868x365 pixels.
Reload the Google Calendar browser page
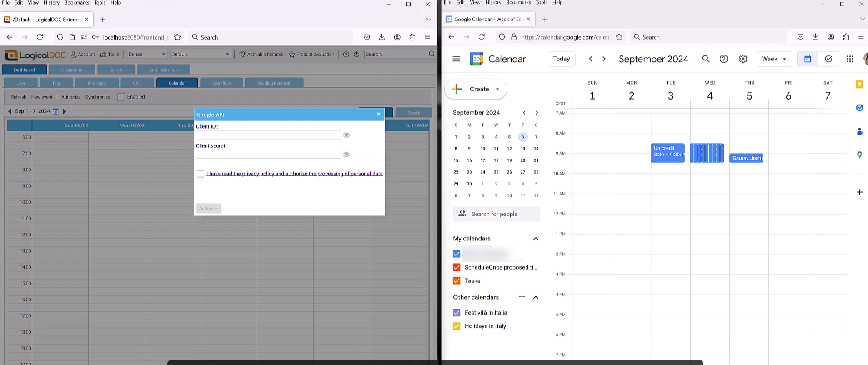482,37
